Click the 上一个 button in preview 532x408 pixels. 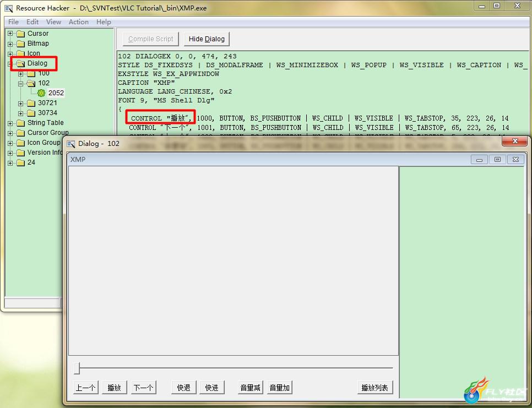click(x=86, y=388)
